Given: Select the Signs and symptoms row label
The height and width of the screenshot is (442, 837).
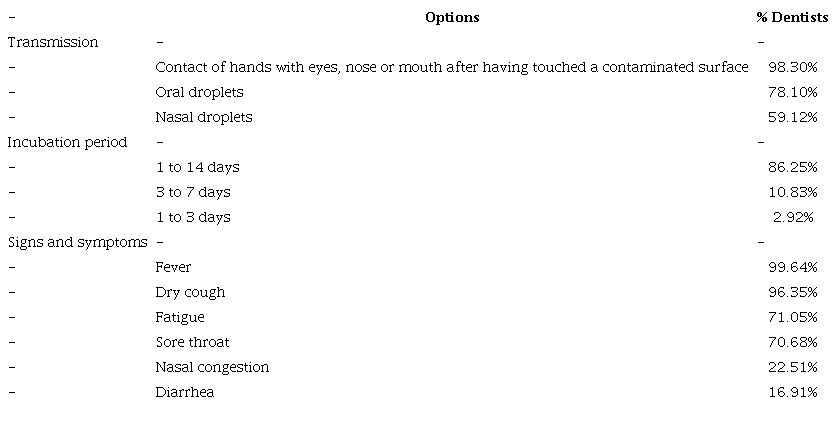Looking at the screenshot, I should point(77,242).
